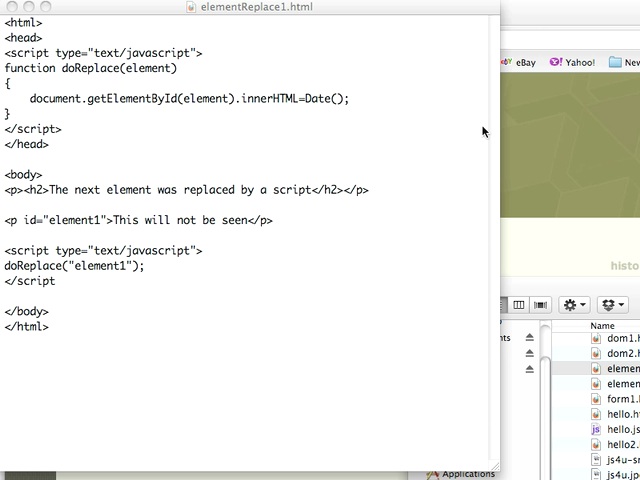Eject the sidebar volume ending in "nts"
640x480 pixels.
[x=529, y=337]
